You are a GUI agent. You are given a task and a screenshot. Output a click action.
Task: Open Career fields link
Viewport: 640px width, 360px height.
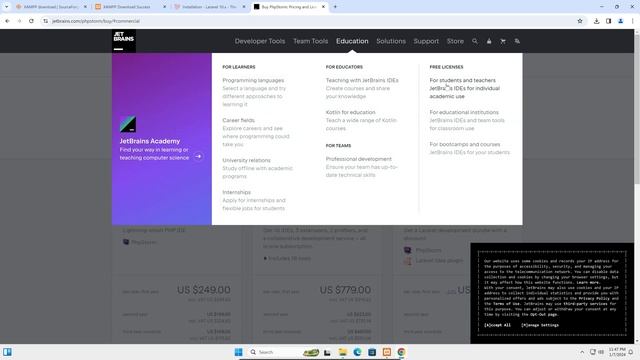[x=238, y=120]
